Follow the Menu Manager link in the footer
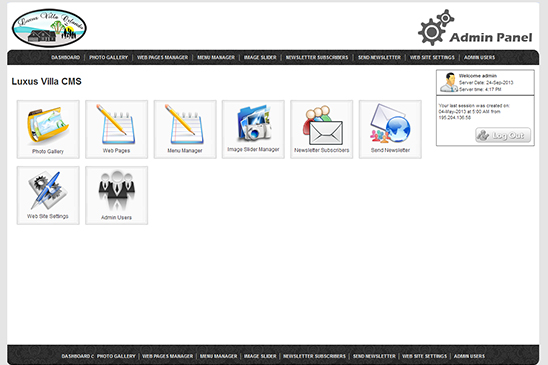 pyautogui.click(x=218, y=356)
